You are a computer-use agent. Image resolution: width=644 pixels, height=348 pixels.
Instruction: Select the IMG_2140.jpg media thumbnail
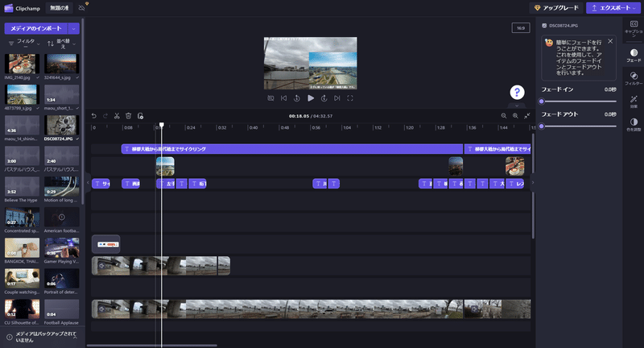click(x=23, y=64)
